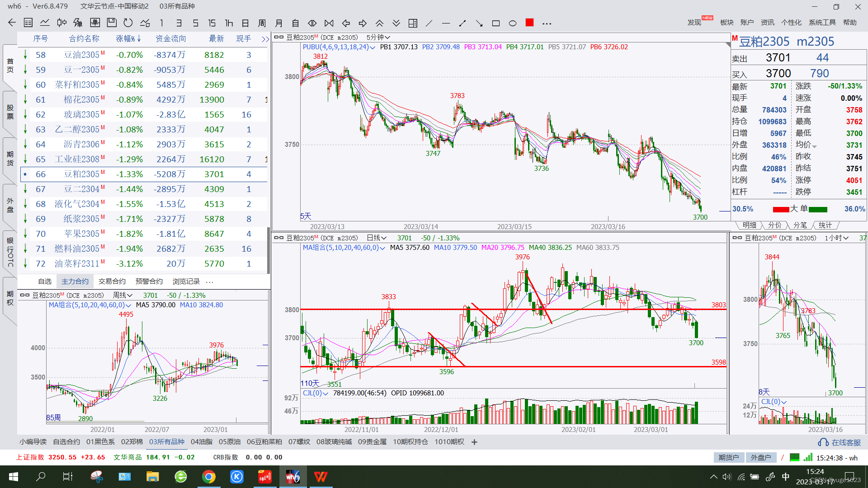Open the 浏览记录 tab

click(186, 281)
